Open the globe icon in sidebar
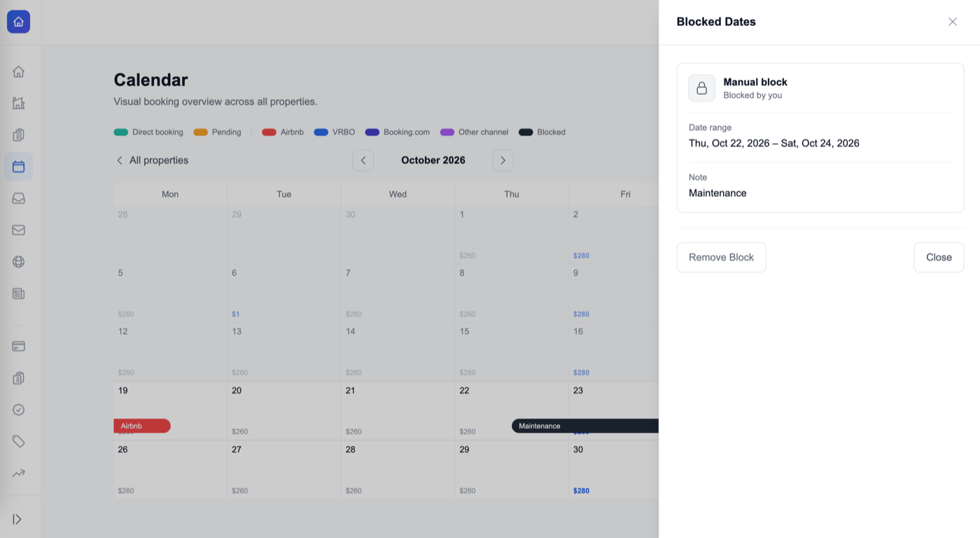The image size is (980, 538). pos(18,262)
